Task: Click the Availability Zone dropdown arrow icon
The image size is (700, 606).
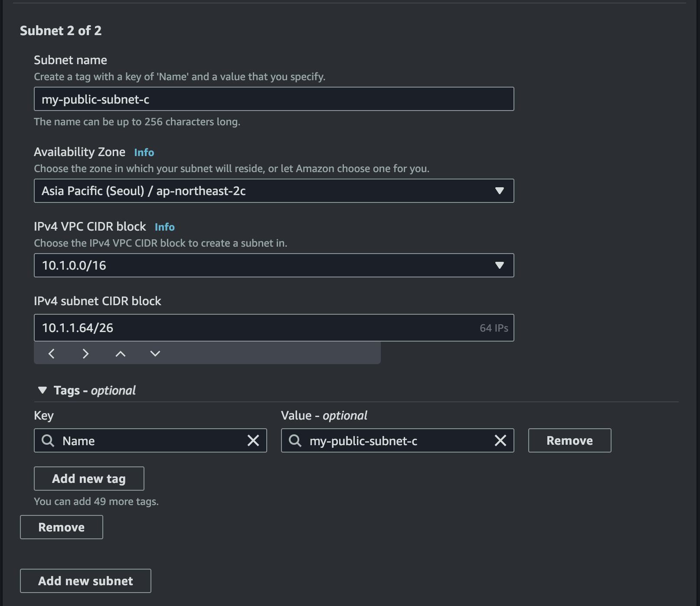Action: pos(500,191)
